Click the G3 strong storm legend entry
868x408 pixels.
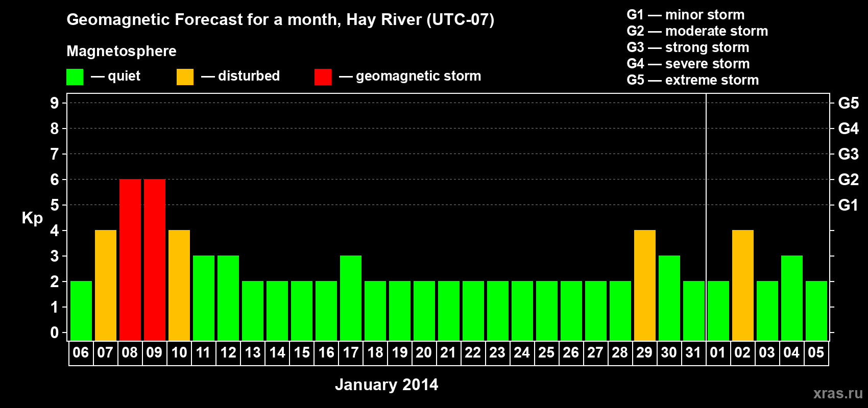click(x=688, y=47)
